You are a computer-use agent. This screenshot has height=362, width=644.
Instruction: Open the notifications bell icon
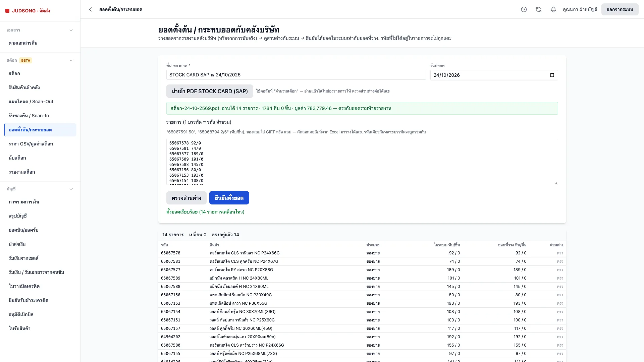[553, 9]
